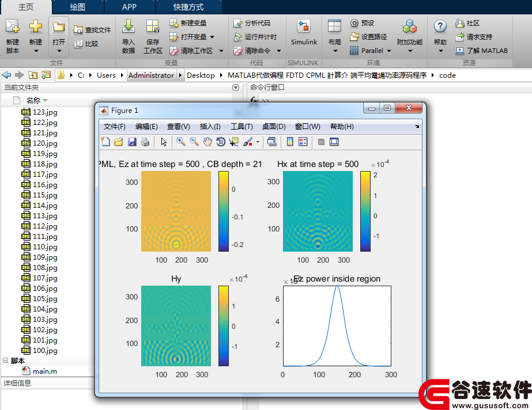Go up one folder level

(33, 75)
